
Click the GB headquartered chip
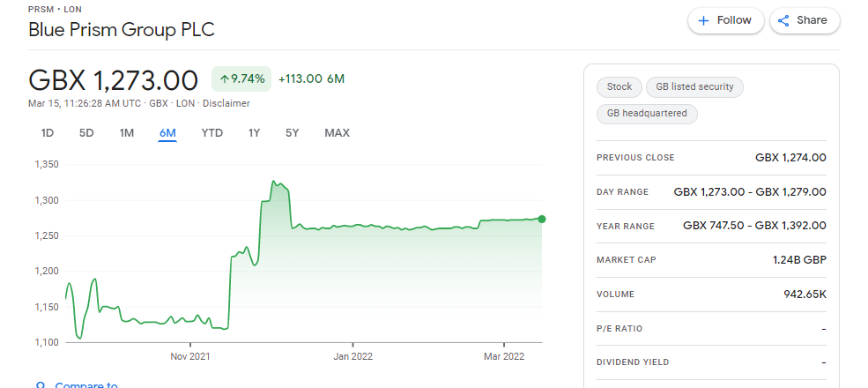point(647,114)
